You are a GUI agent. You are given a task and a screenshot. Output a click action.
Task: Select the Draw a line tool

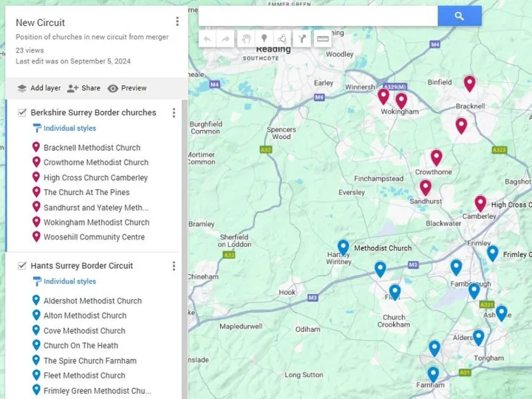point(282,39)
